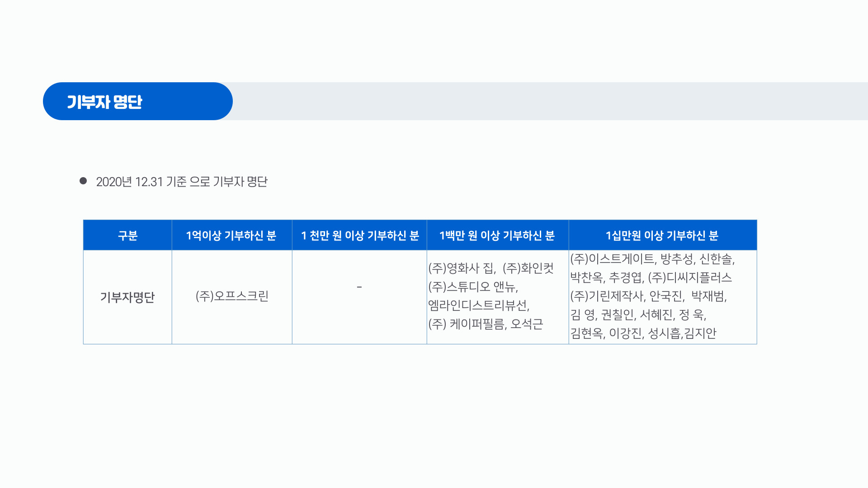Click the (주)스튜디오 앤뉴 entry

click(x=473, y=287)
